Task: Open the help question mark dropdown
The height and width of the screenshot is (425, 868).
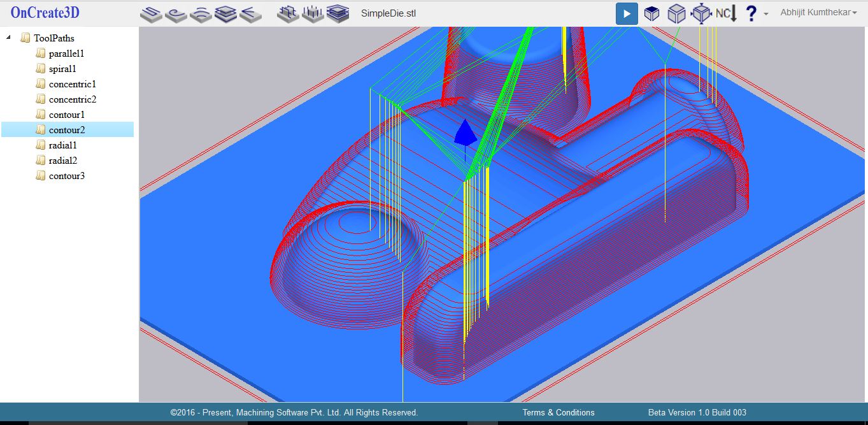Action: click(x=755, y=13)
